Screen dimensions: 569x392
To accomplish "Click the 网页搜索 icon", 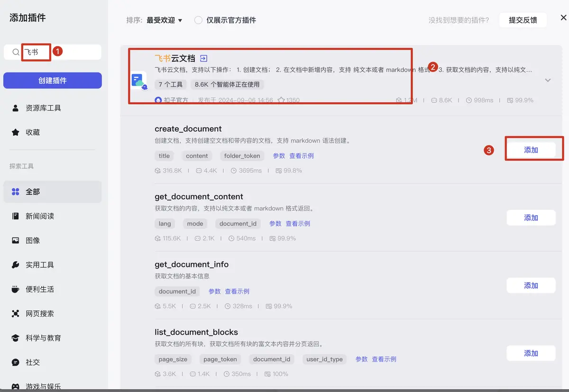I will coord(16,314).
